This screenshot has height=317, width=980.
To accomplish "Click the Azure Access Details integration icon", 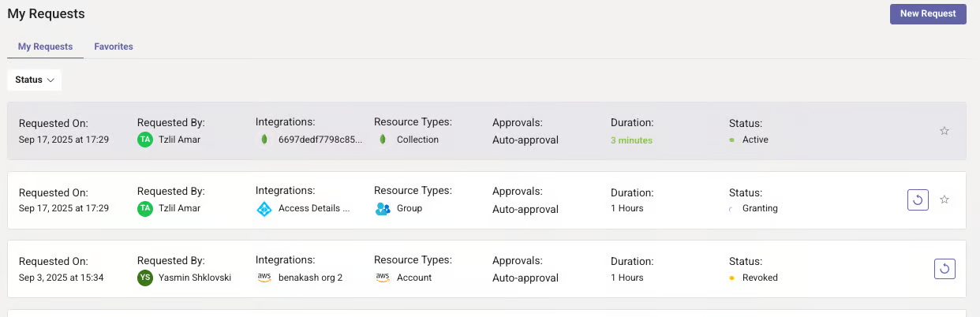I will tap(264, 209).
